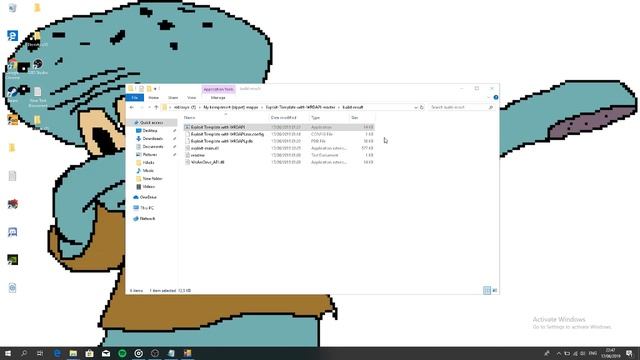This screenshot has width=640, height=360.
Task: Open Explorer help question mark icon
Action: pos(496,98)
